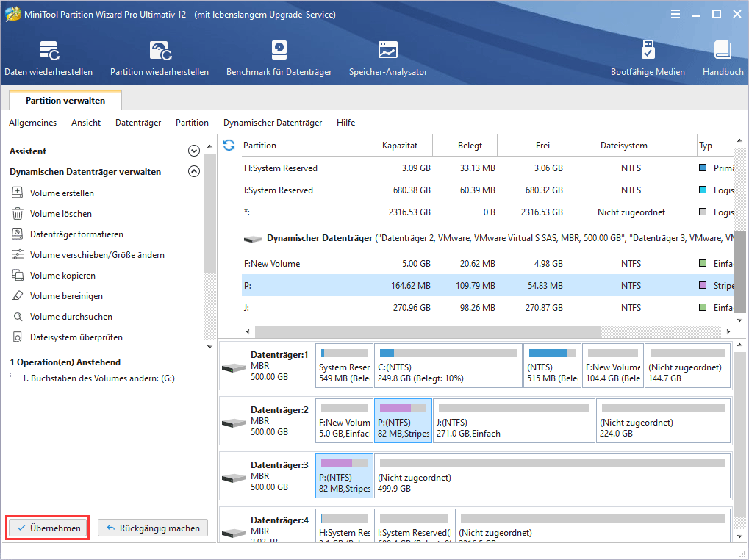Select C:(NTFS) block on Datenträger 1

(448, 366)
